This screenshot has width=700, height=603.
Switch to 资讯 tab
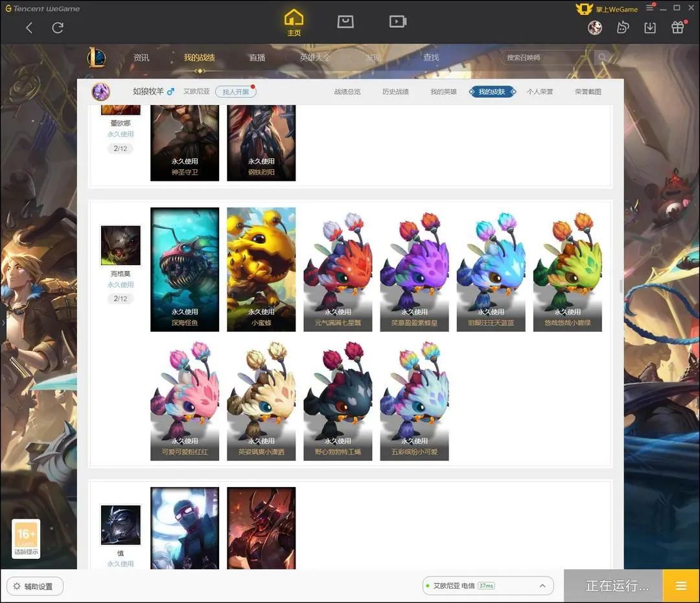pos(141,58)
